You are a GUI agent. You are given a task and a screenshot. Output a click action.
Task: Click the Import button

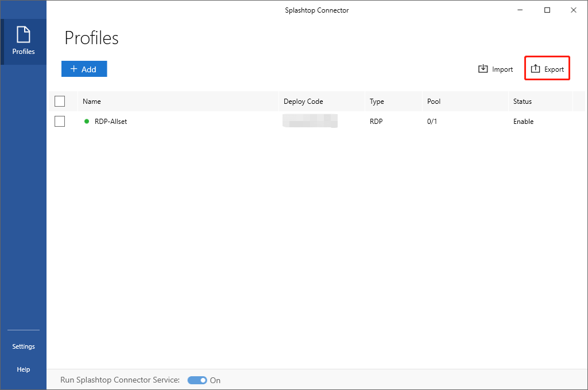(x=496, y=69)
